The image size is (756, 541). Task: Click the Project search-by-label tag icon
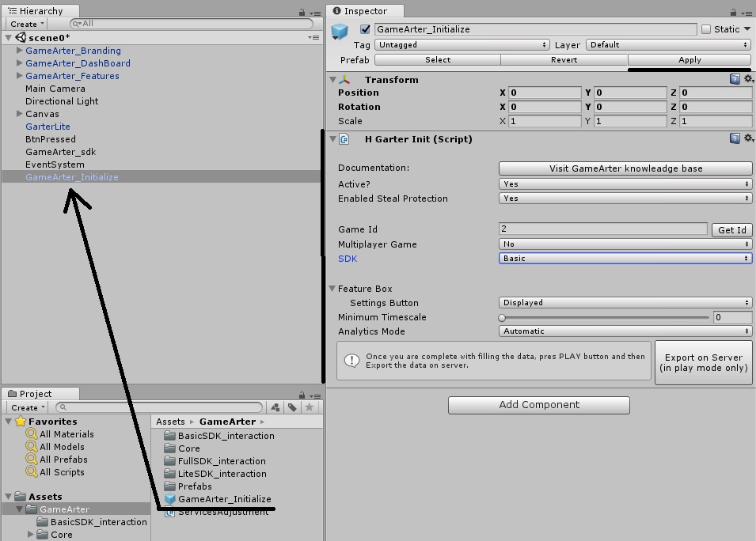click(292, 407)
